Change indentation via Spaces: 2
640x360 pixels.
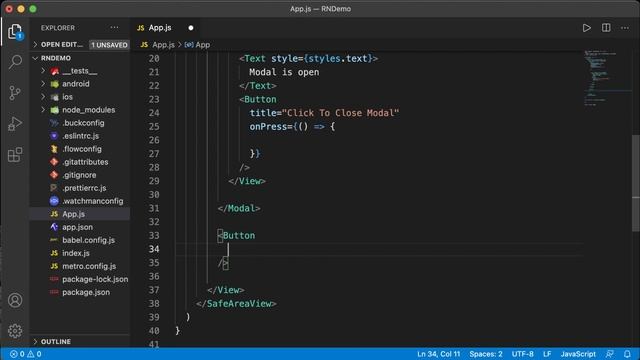[x=486, y=354]
